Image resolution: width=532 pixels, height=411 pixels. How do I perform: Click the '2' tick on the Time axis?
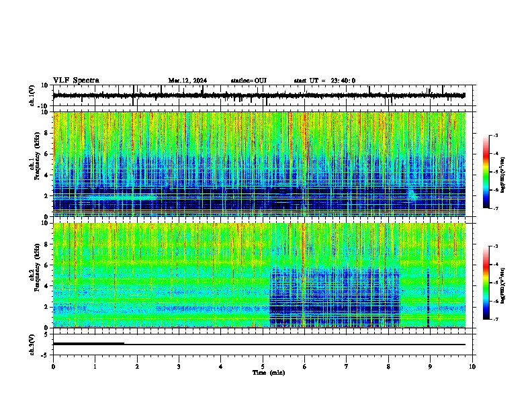click(137, 367)
